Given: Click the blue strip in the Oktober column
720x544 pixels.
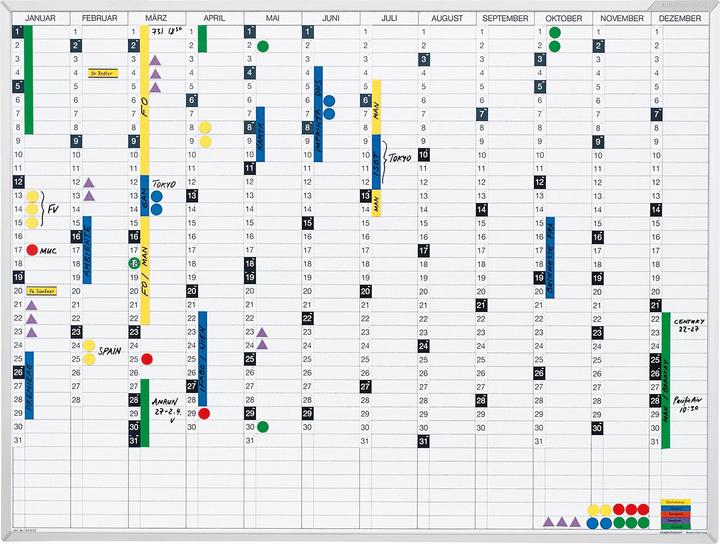Looking at the screenshot, I should tap(550, 257).
